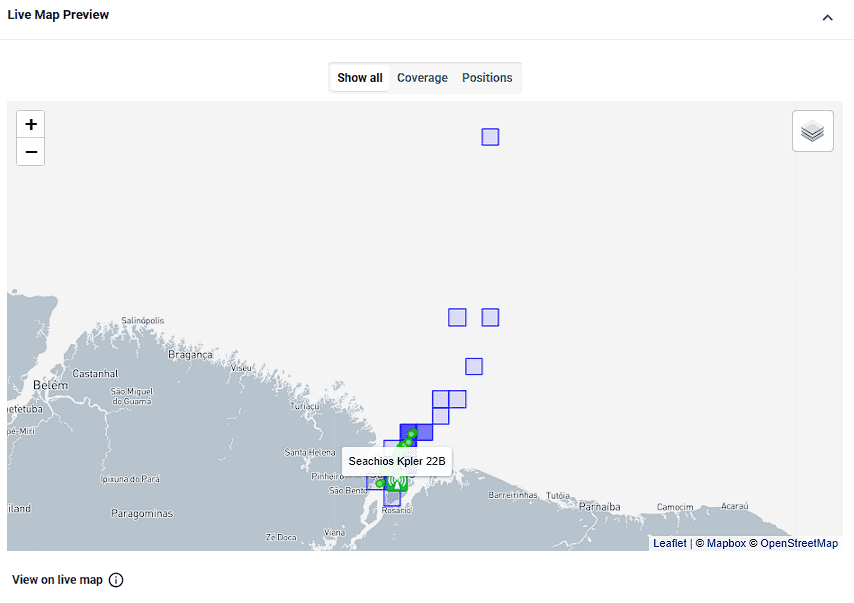854x603 pixels.
Task: Click the Parnaíba city label
Action: 599,507
